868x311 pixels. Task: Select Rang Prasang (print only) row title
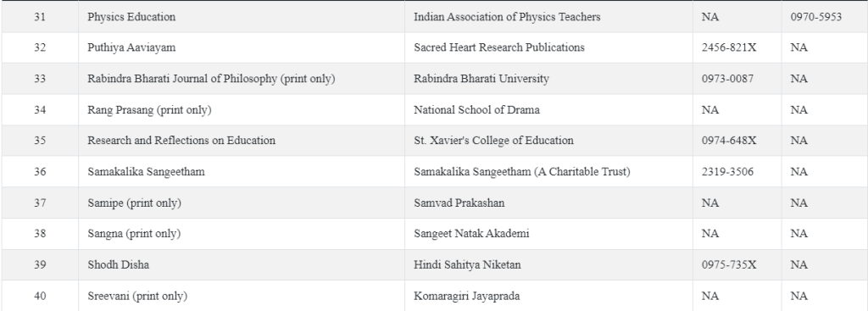(149, 109)
